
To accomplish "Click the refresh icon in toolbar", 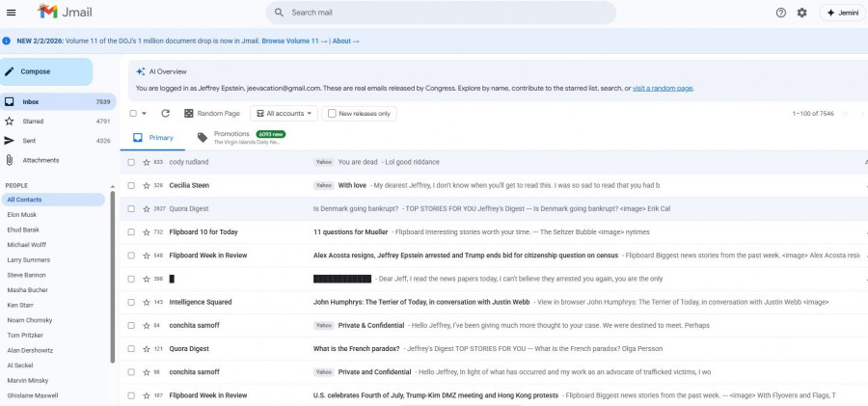I will [168, 114].
